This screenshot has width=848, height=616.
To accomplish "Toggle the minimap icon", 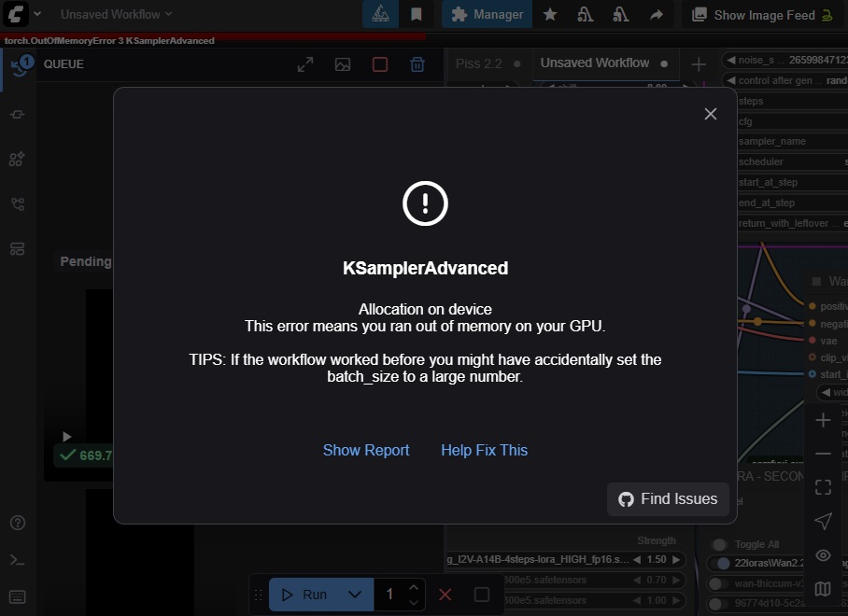I will 823,588.
